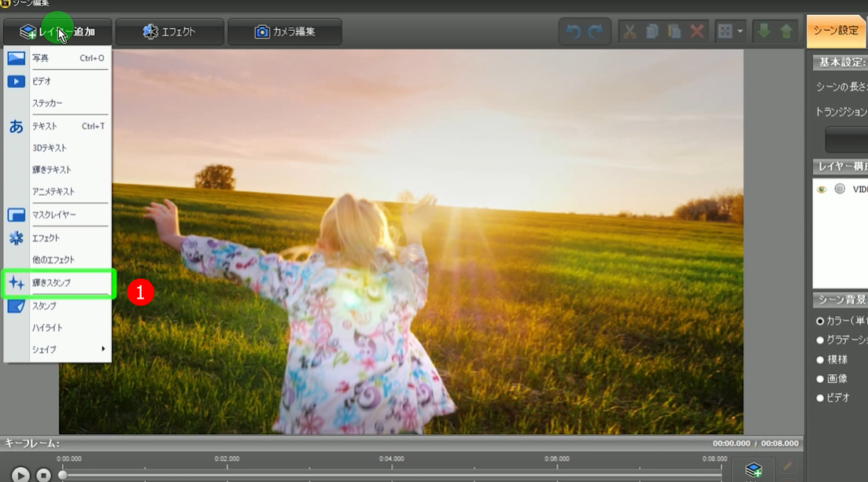Move layer down with green down arrow
This screenshot has width=868, height=482.
pos(763,32)
